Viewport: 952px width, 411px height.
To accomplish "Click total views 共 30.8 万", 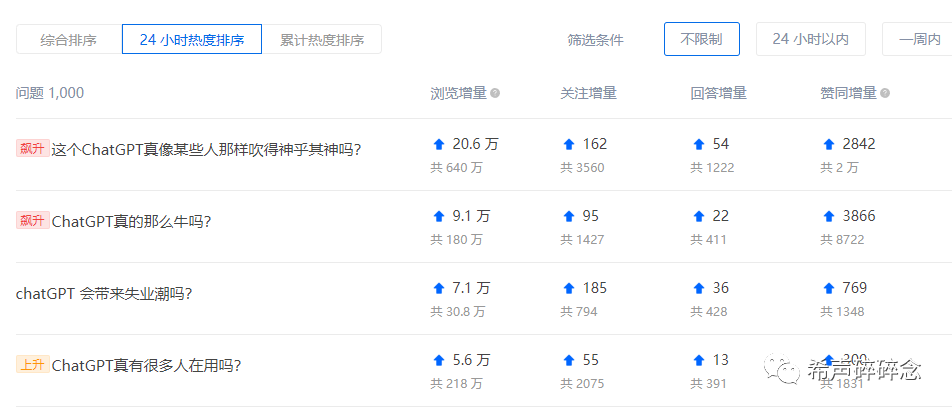I will tap(458, 312).
